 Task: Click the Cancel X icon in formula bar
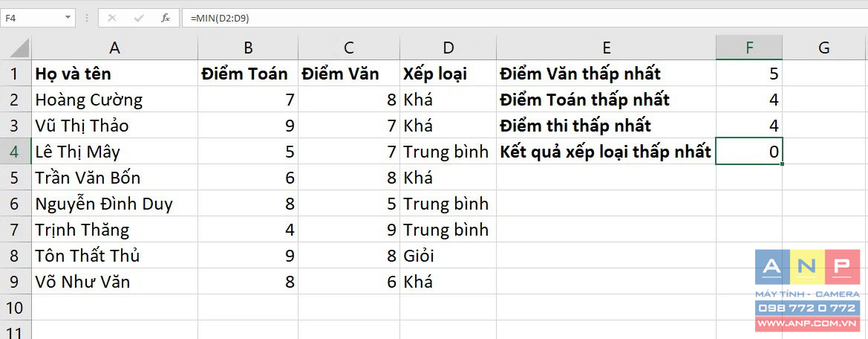[112, 18]
